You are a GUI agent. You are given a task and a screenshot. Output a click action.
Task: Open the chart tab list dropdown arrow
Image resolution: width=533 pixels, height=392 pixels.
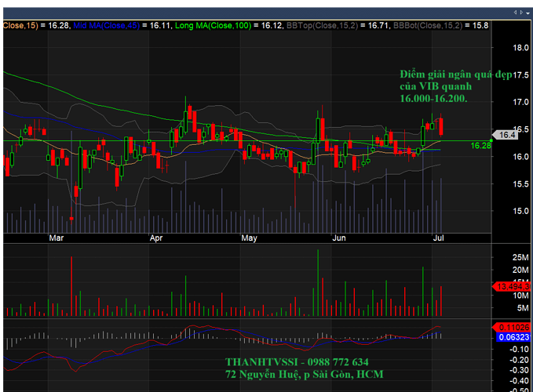(528, 13)
